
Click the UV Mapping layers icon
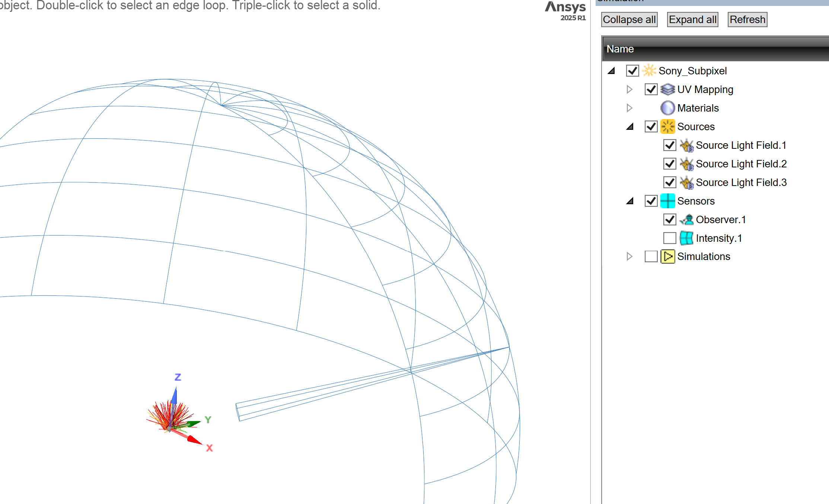pyautogui.click(x=667, y=89)
